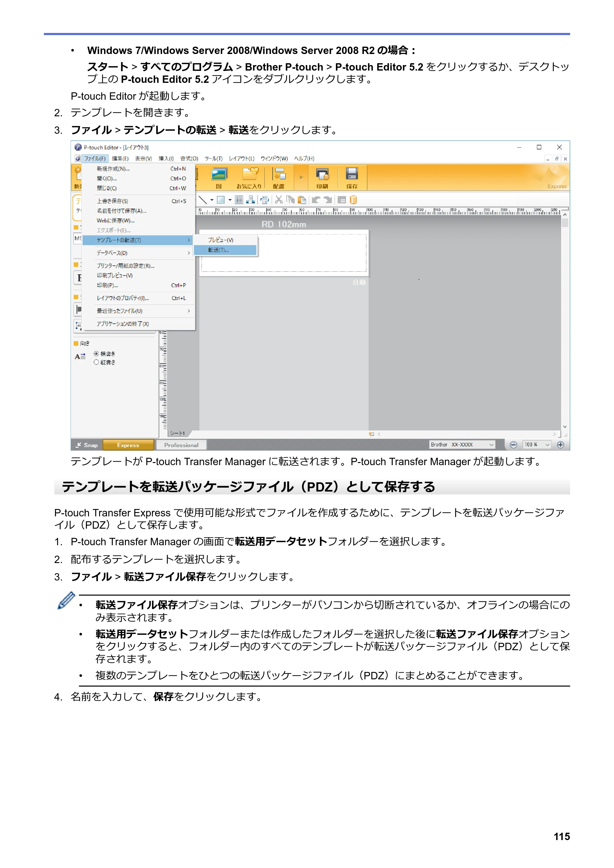Choose 転送(T)... in the submenu
614x868 pixels.
coord(225,250)
